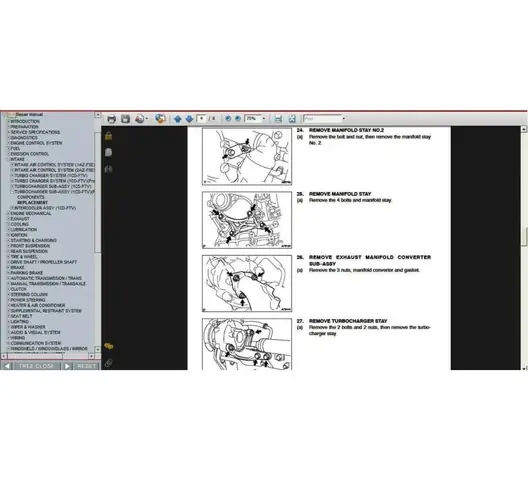Click the TREE CLOSE button

click(36, 366)
